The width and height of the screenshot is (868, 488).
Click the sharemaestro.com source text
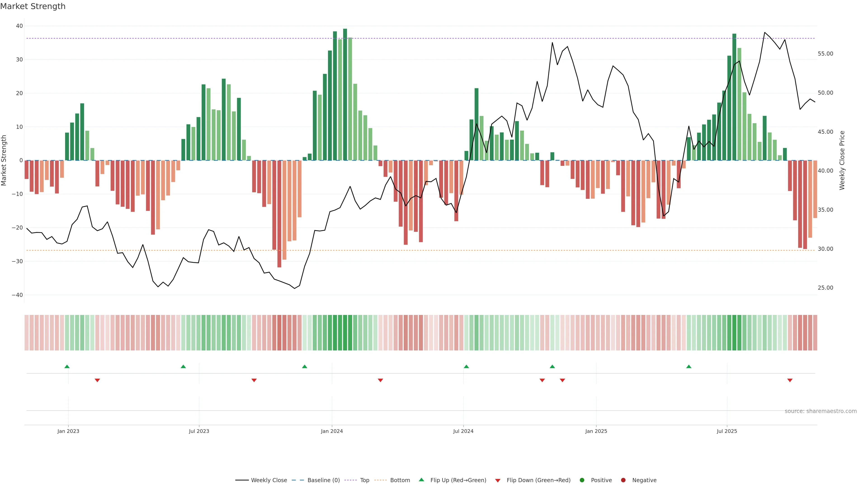coord(821,411)
